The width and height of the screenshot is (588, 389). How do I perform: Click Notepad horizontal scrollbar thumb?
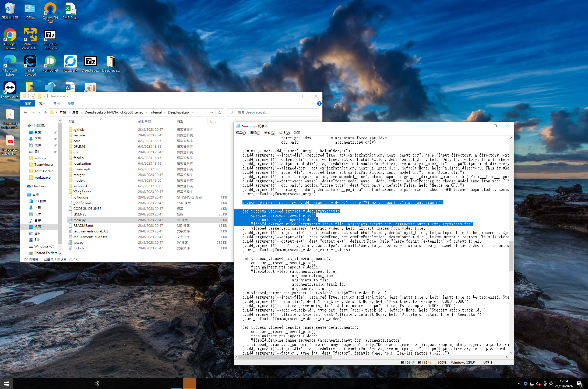coord(285,357)
